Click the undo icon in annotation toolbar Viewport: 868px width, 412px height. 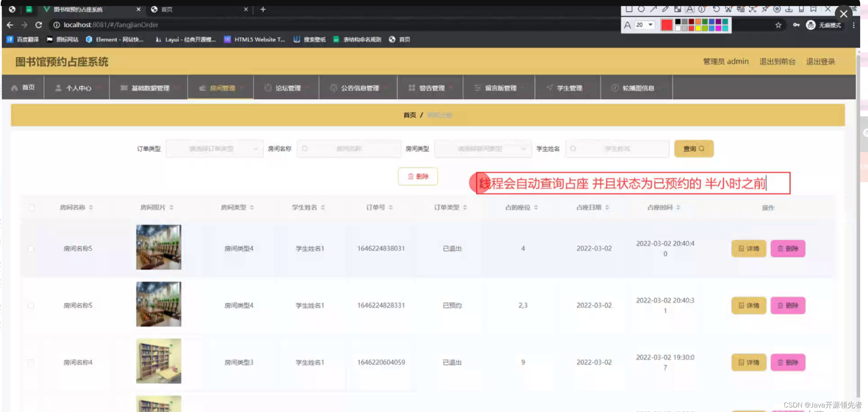[x=717, y=9]
